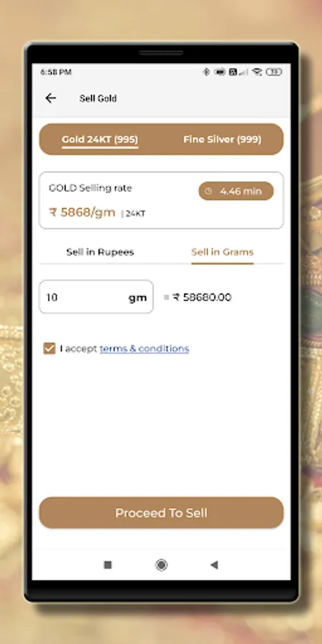Tap the Proceed To Sell button
This screenshot has width=322, height=644.
[x=162, y=512]
